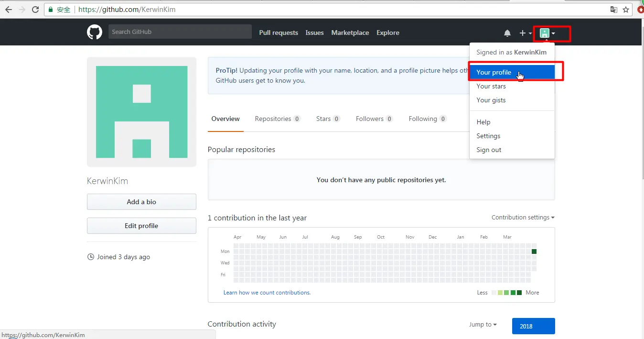Open Issues in the header
Image resolution: width=644 pixels, height=339 pixels.
tap(314, 33)
